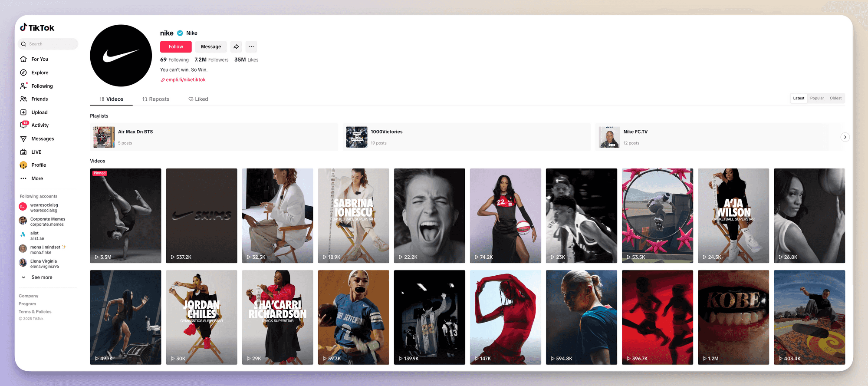Open the Friends icon
The width and height of the screenshot is (868, 386).
click(x=23, y=99)
